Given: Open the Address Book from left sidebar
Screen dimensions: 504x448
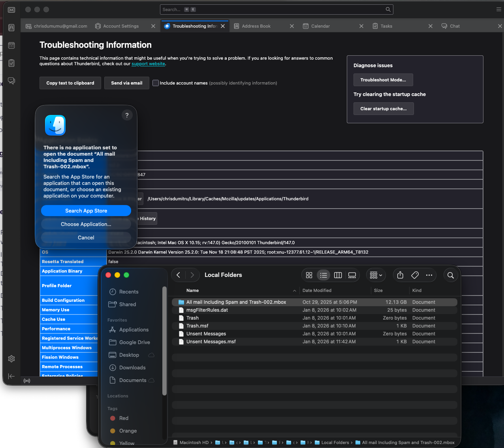Looking at the screenshot, I should coord(11,28).
